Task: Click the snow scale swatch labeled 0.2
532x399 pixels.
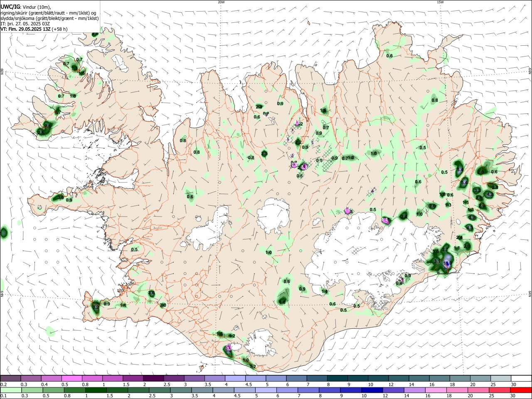Action: click(x=10, y=379)
